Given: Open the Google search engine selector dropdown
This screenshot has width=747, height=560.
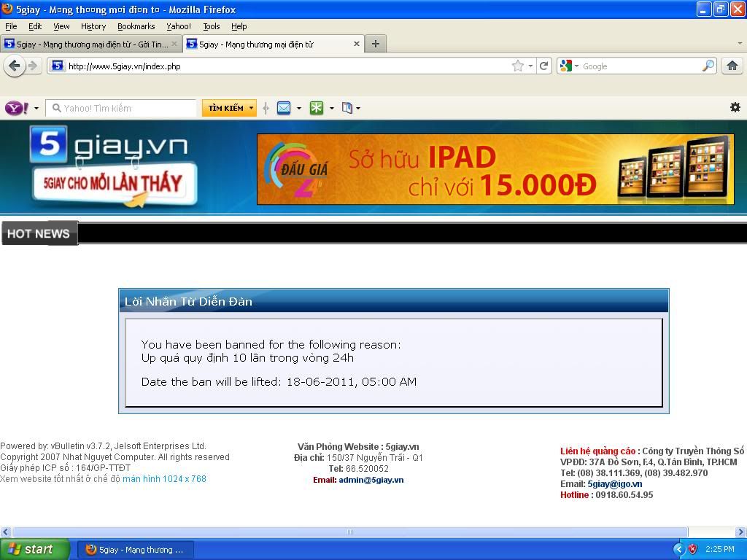Looking at the screenshot, I should tap(569, 66).
